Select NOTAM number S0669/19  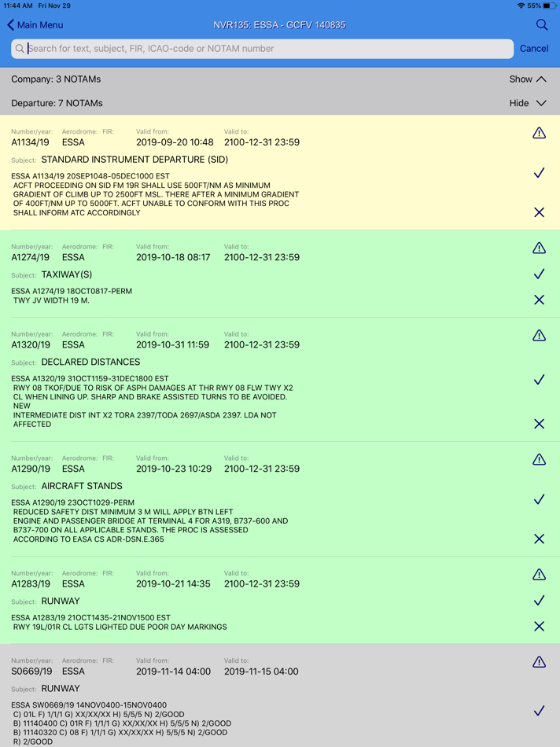31,672
